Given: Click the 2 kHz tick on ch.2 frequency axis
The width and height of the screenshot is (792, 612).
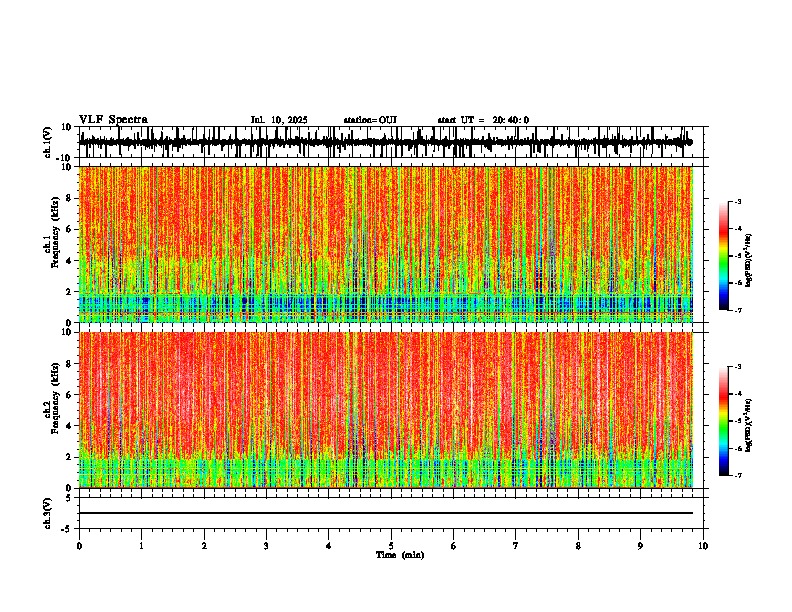Looking at the screenshot, I should point(69,457).
